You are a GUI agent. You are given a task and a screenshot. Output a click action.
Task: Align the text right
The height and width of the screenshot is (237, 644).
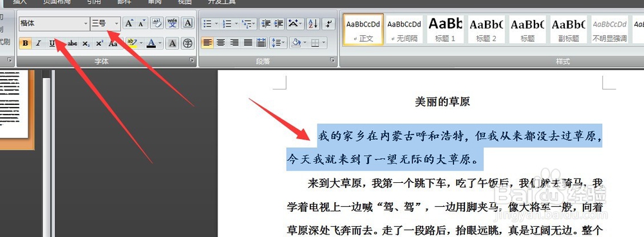(x=234, y=43)
